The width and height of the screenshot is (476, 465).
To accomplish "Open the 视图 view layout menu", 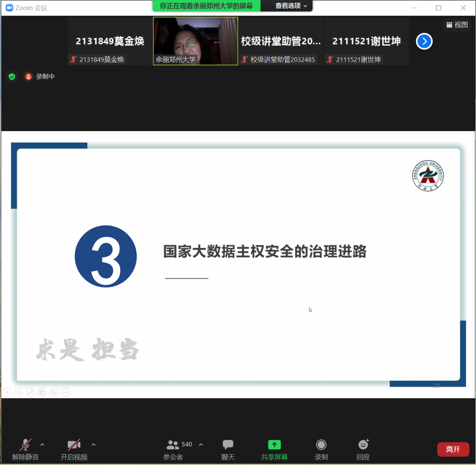I will coord(457,25).
